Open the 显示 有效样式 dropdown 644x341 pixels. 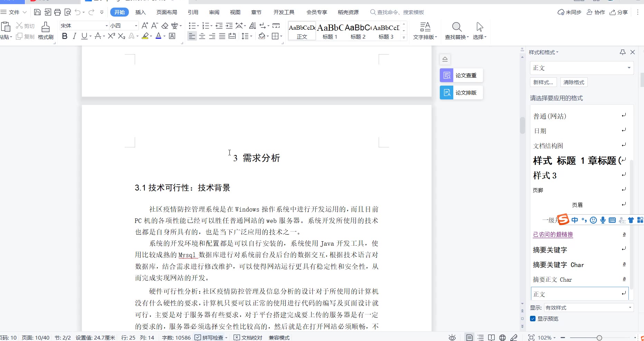589,308
